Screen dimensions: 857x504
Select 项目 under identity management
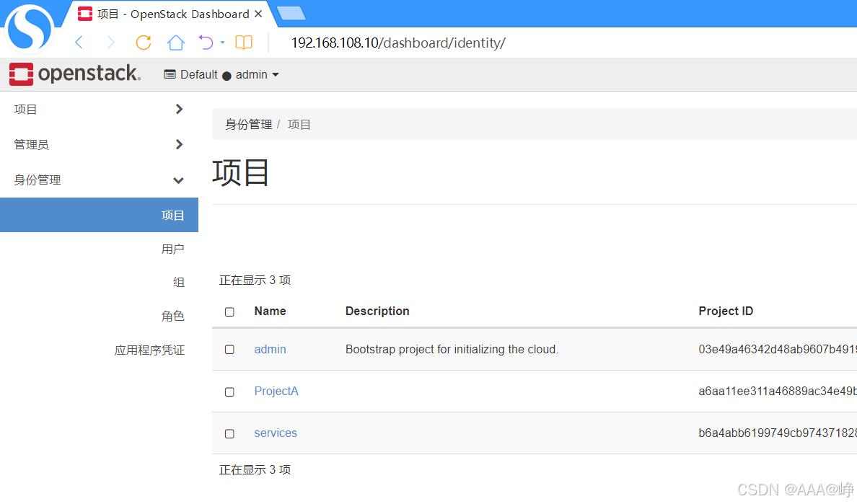coord(99,215)
